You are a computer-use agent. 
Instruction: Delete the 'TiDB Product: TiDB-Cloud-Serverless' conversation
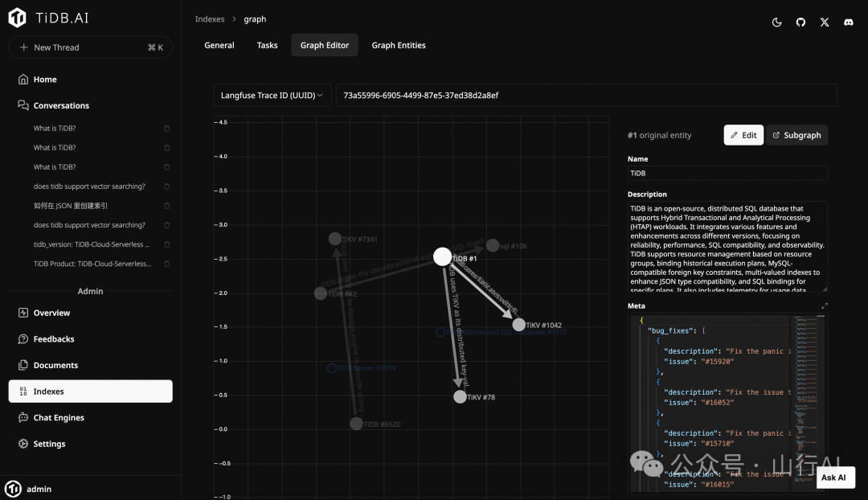coord(166,264)
